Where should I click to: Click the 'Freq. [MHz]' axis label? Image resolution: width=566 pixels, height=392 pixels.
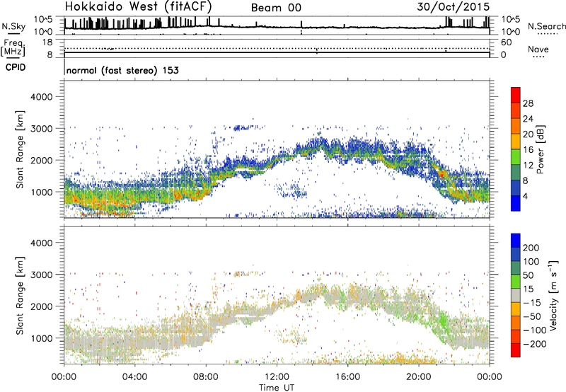13,47
